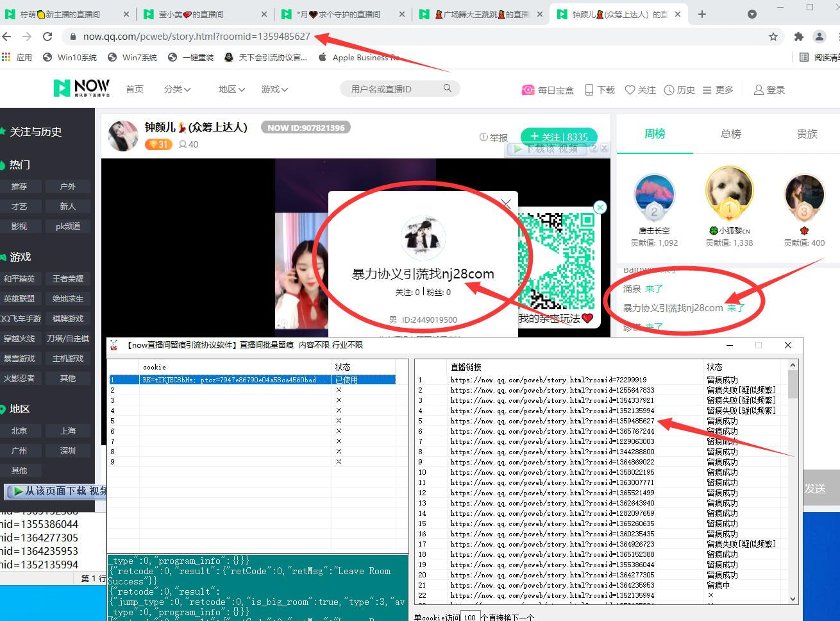Select 王者荣耀 in the games sidebar

click(x=67, y=278)
